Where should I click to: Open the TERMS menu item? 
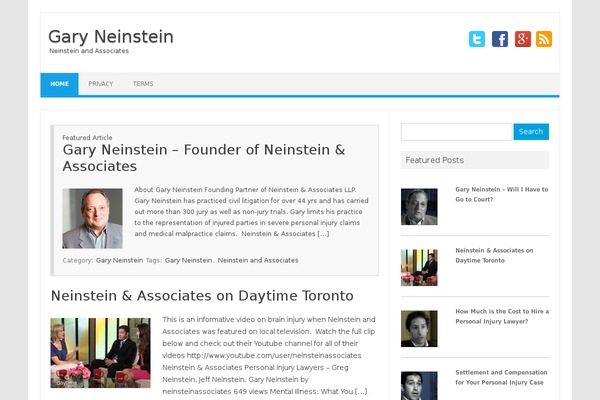point(143,84)
